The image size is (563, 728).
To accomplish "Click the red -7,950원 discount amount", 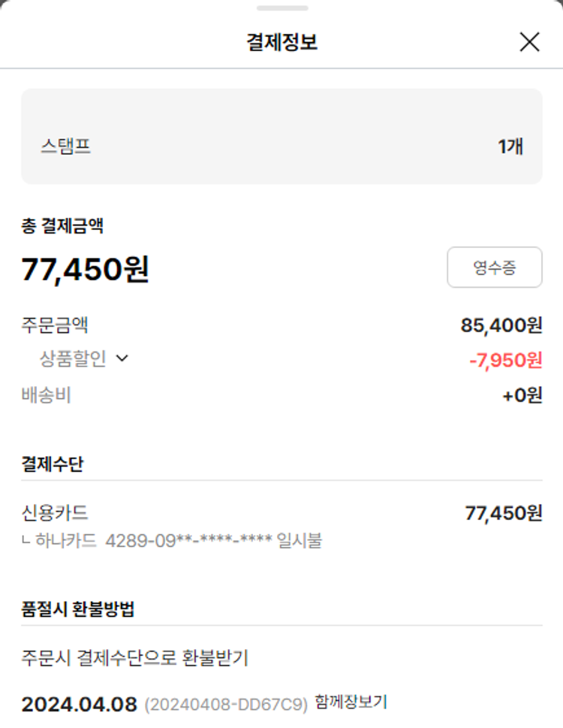I will pos(505,360).
